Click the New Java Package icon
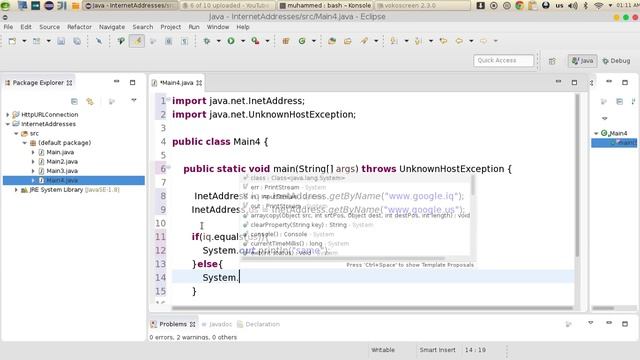This screenshot has height=360, width=640. 286,41
